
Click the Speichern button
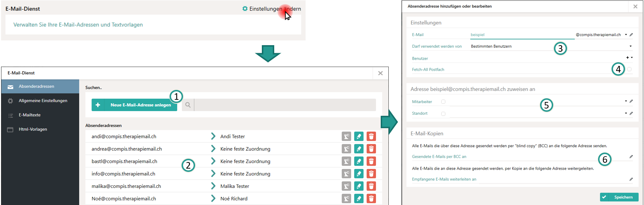619,197
